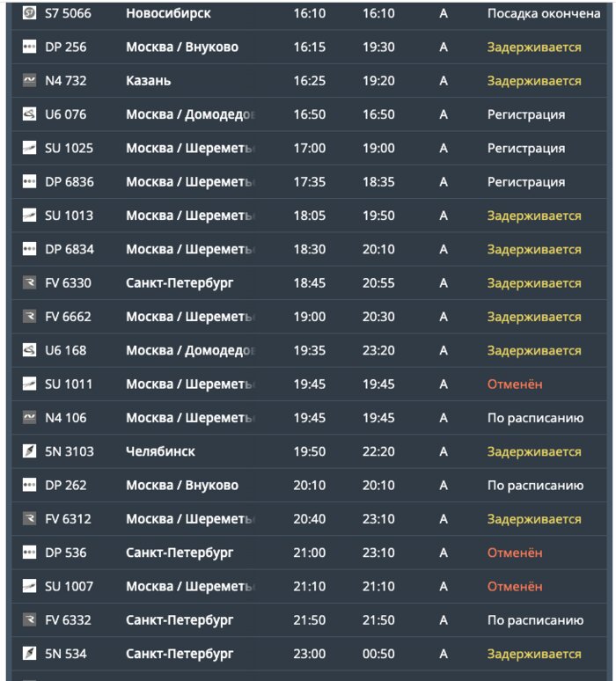Click the 23:20 delayed time for U6 168

[x=378, y=350]
